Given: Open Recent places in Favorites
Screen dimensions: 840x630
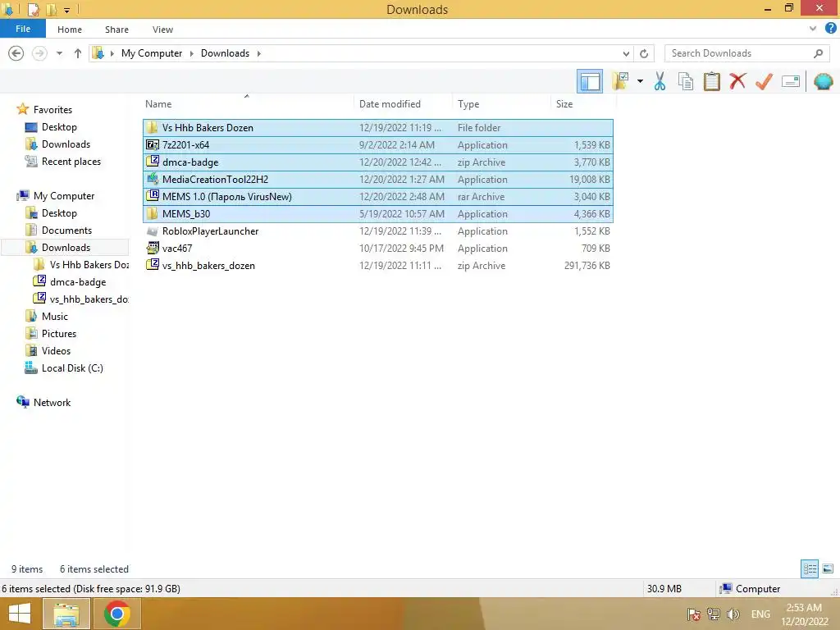Looking at the screenshot, I should point(71,162).
